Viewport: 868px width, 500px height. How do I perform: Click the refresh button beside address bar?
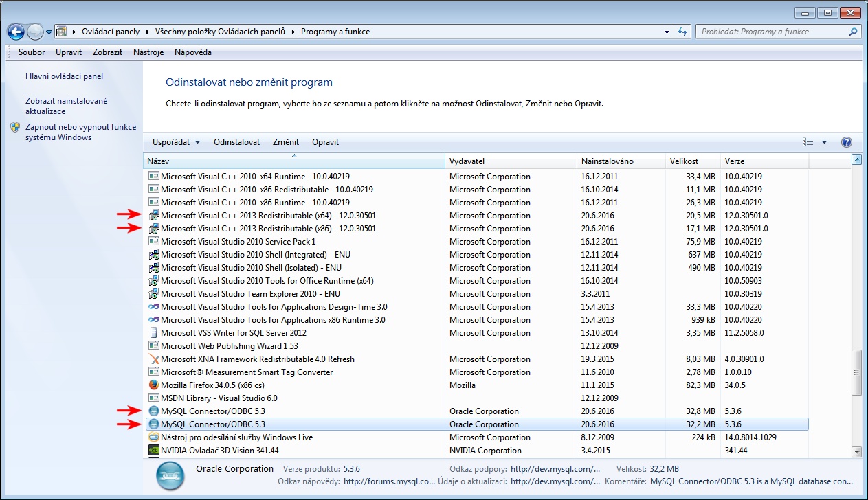(682, 32)
